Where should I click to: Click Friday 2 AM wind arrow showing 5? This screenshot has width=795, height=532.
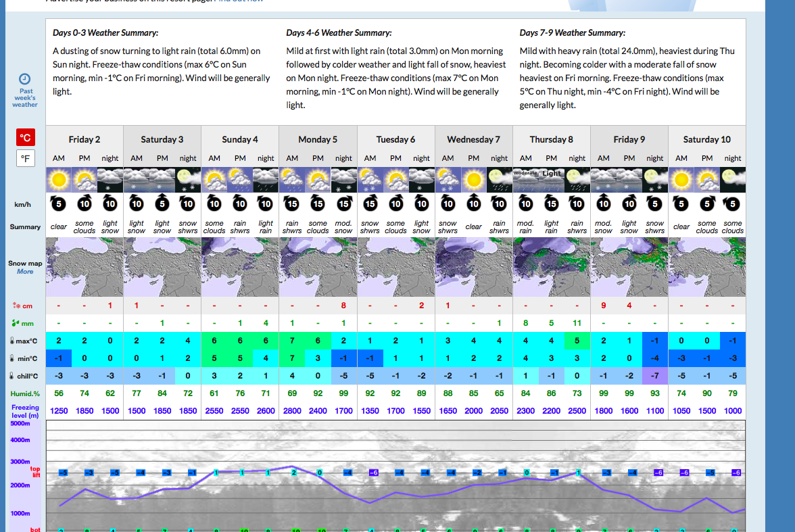coord(59,203)
